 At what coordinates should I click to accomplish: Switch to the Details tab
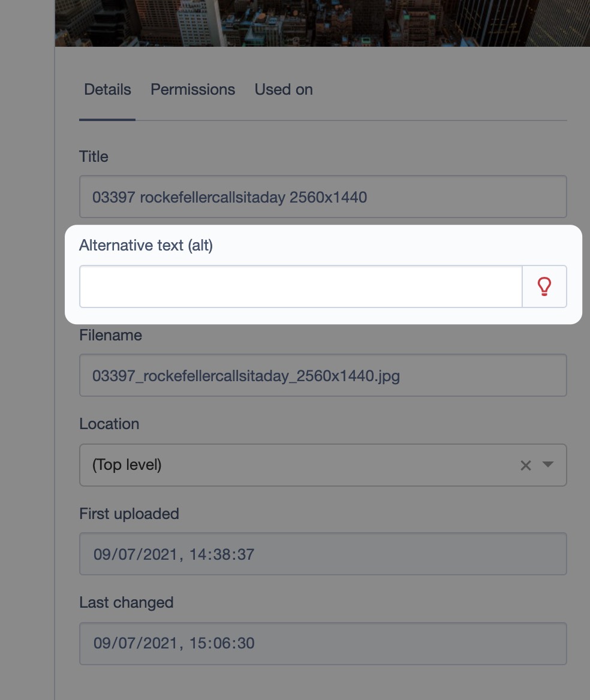pos(107,90)
